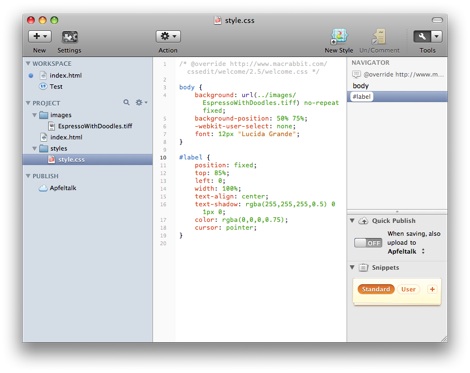Click the Apfeltalk cloud icon
Image resolution: width=470 pixels, height=373 pixels.
point(43,188)
